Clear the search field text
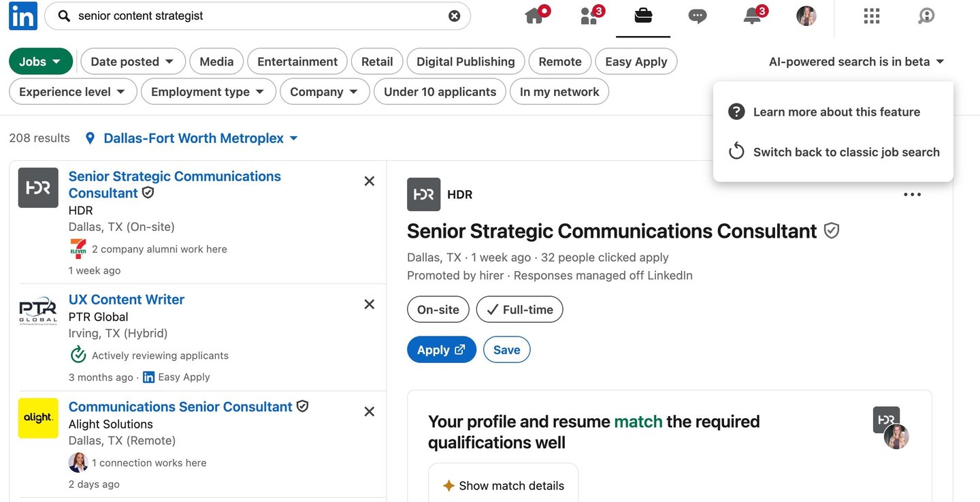The height and width of the screenshot is (502, 980). (455, 16)
